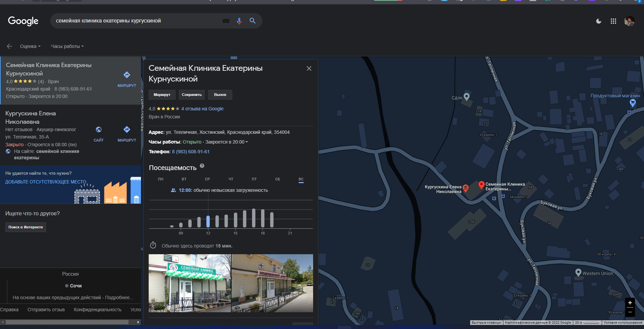Click Подробнее about location basis
The image size is (644, 329).
pos(119,297)
